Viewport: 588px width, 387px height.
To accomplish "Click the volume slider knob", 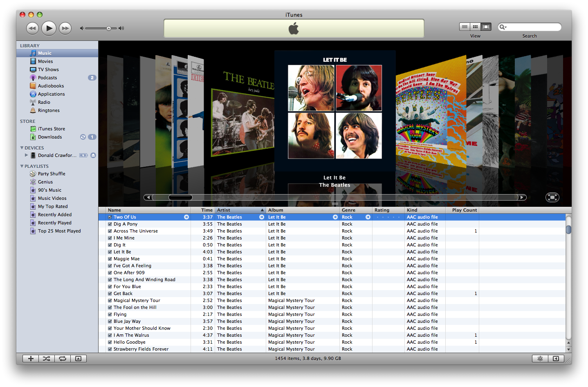I will 109,28.
